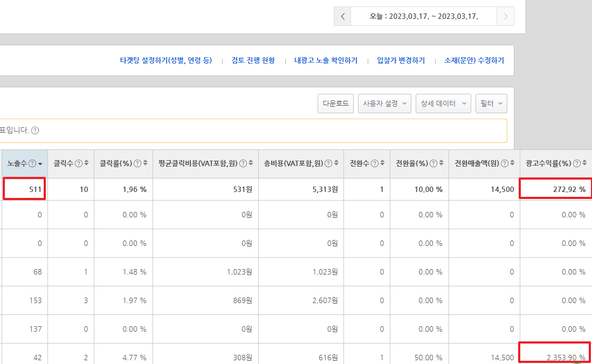The image size is (592, 364).
Task: Select the average click cost 308원
Action: (243, 358)
